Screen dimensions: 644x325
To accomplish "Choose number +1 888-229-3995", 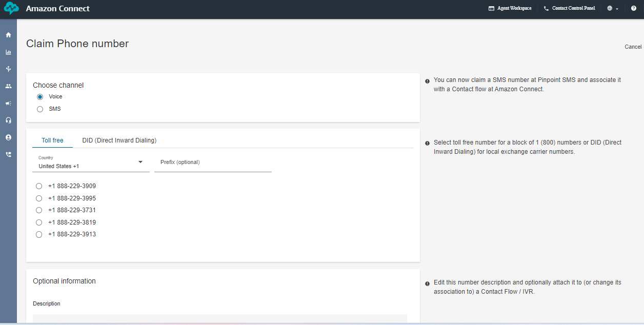I will tap(39, 198).
